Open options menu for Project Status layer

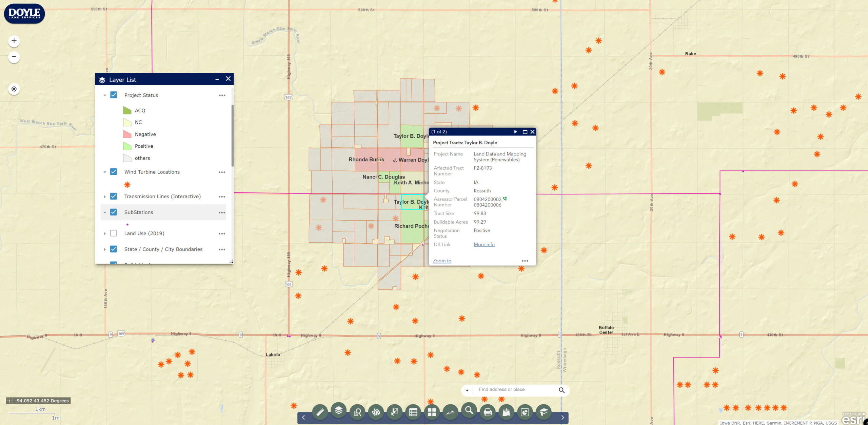click(222, 95)
